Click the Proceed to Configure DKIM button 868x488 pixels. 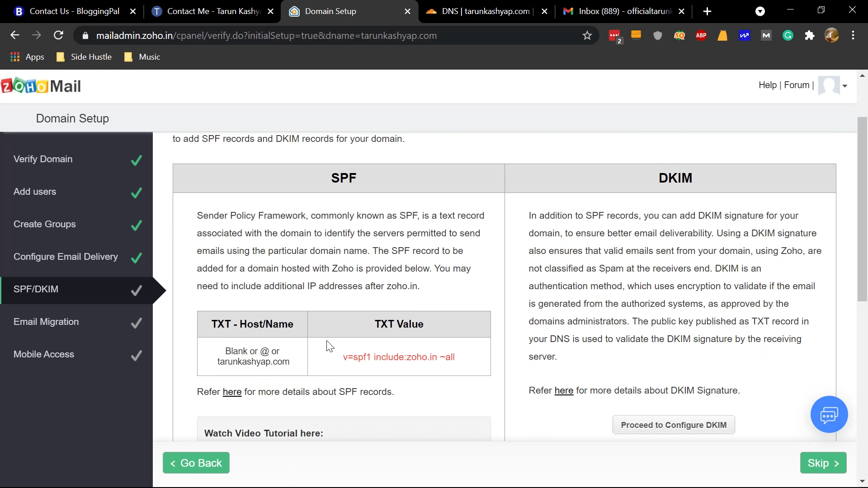click(x=674, y=425)
